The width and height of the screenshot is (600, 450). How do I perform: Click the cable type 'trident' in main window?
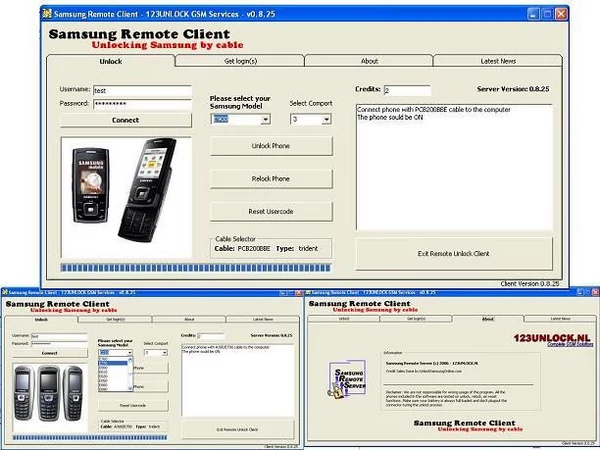coord(308,249)
